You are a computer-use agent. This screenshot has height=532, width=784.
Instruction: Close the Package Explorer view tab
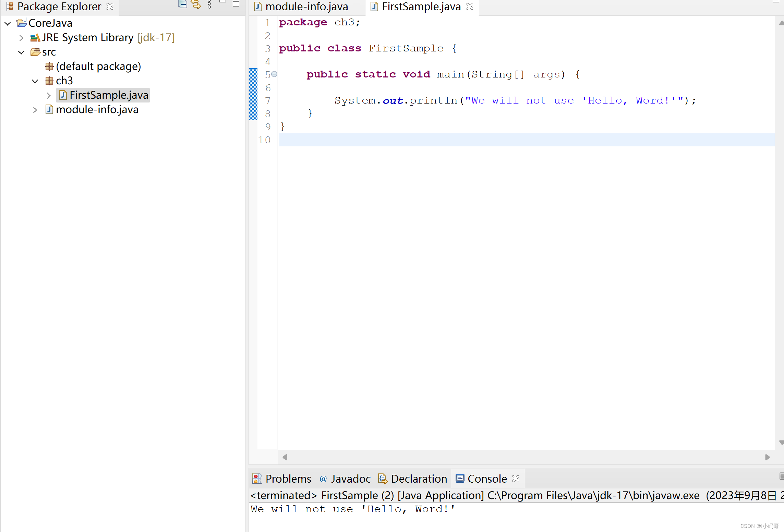tap(110, 7)
